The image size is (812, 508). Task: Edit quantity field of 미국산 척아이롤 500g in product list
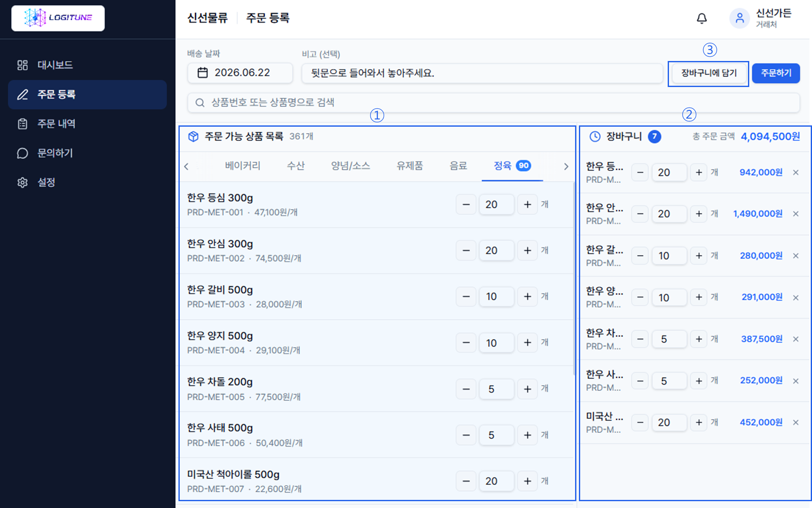[497, 481]
